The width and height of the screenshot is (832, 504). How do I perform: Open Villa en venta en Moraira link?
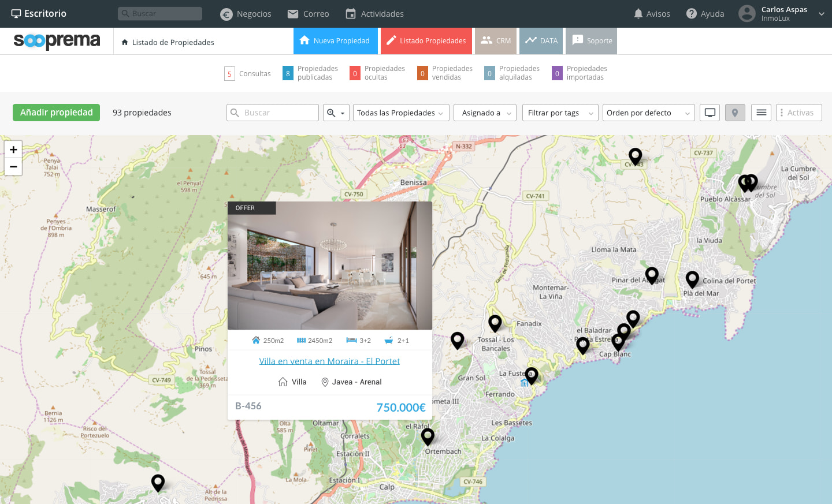(x=329, y=361)
